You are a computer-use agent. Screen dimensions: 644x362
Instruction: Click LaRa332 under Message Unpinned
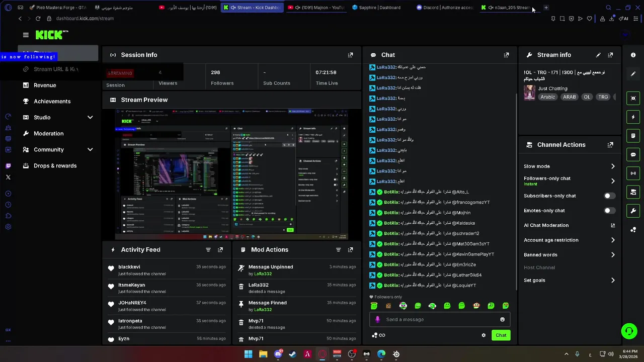[263, 274]
